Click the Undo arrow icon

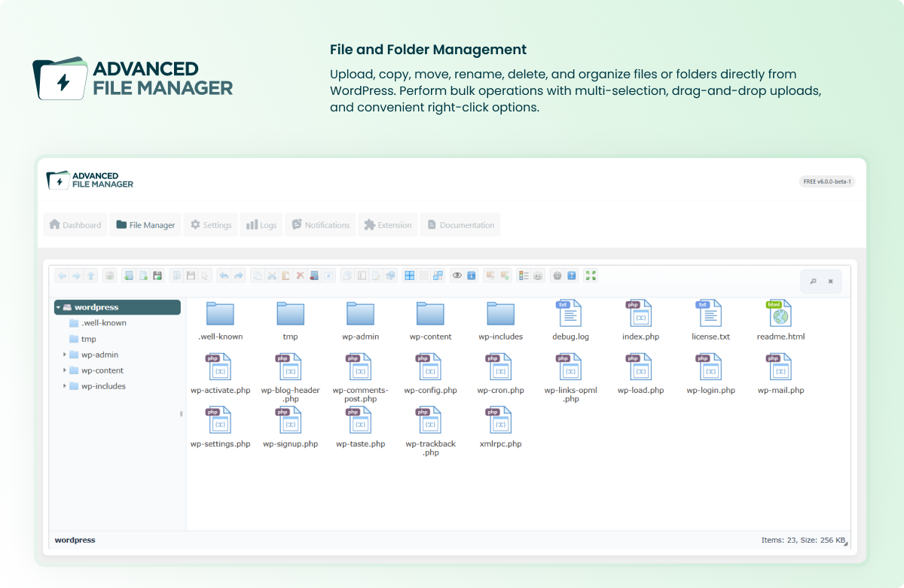(x=224, y=276)
